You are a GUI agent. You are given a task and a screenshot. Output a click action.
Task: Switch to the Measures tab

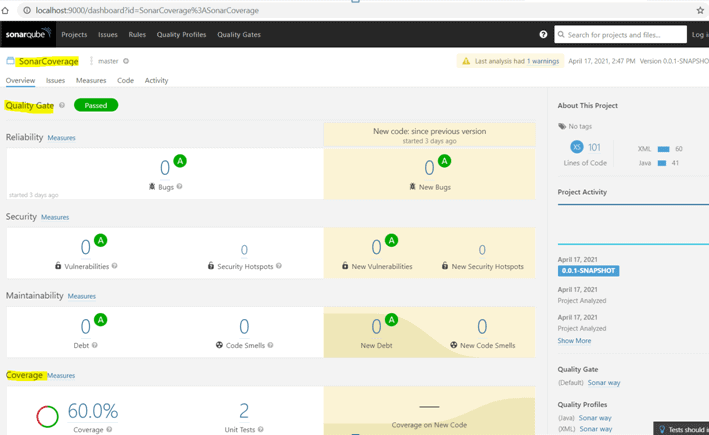pos(91,80)
